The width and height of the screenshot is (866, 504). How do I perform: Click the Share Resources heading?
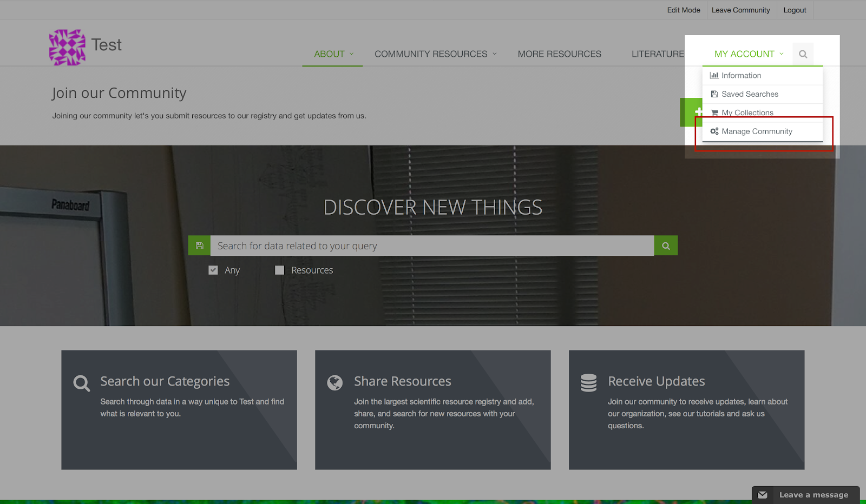click(x=403, y=382)
